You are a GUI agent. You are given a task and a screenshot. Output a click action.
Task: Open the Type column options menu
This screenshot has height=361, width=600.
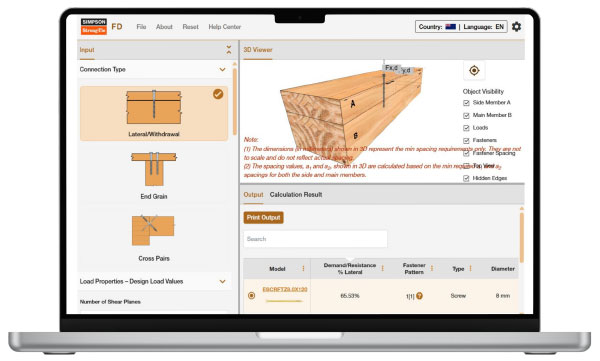[x=470, y=268]
